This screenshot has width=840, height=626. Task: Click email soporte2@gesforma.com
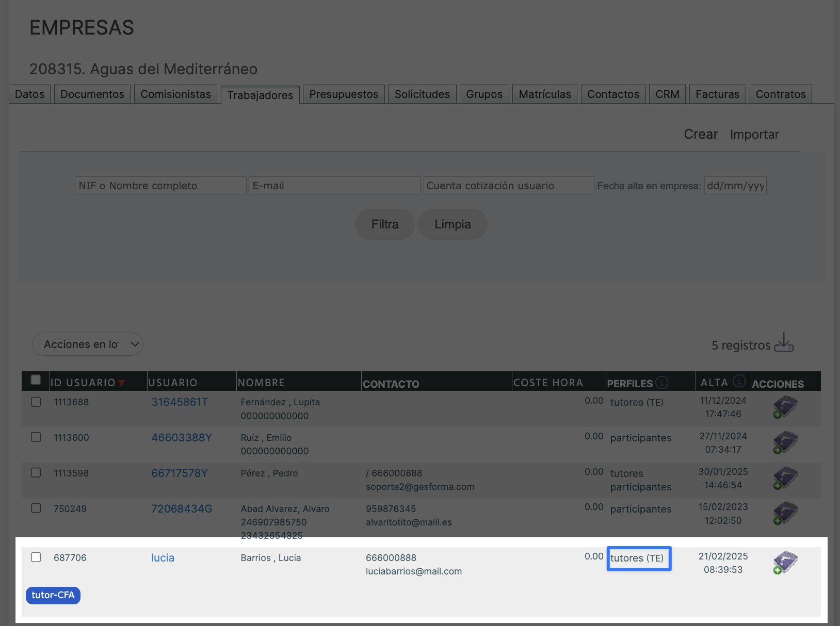tap(420, 487)
